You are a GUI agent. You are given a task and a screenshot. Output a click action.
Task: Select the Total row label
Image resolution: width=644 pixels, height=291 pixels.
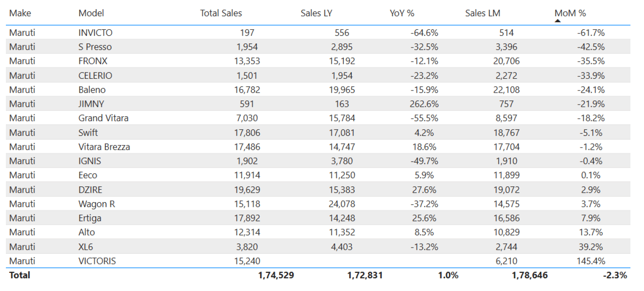click(19, 275)
